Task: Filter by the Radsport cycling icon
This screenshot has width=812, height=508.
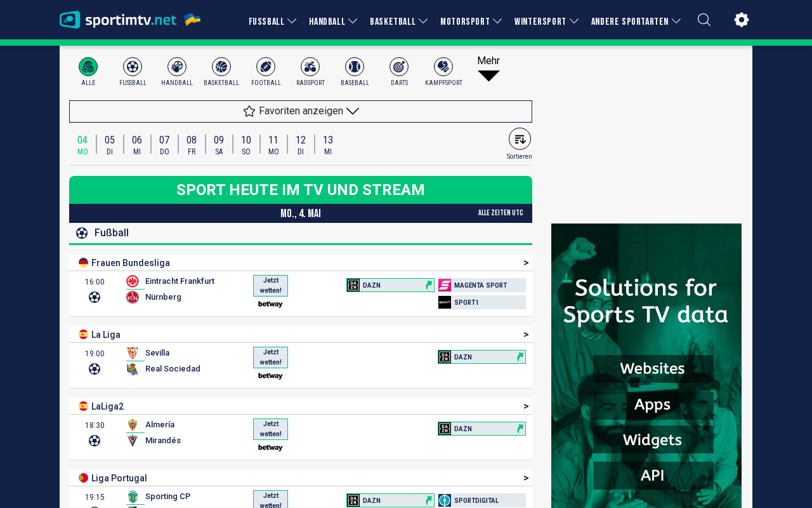Action: (x=310, y=67)
